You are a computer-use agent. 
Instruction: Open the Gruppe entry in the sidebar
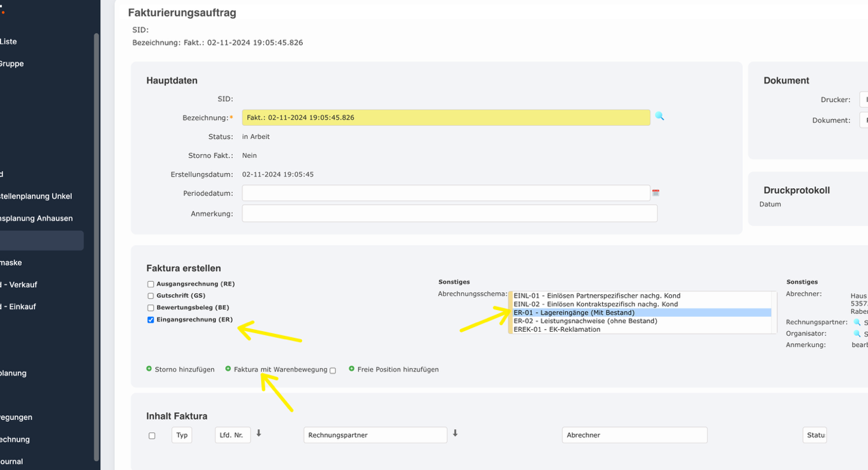click(x=12, y=63)
